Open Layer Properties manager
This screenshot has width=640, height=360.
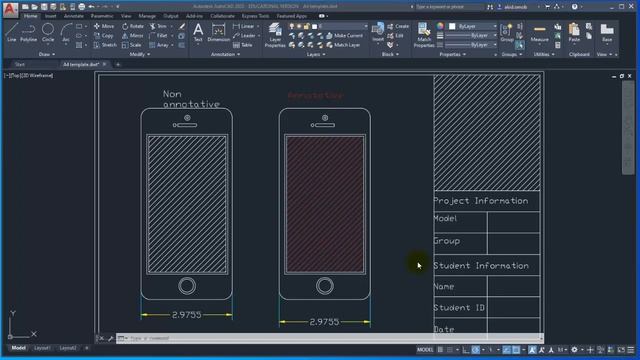[275, 35]
